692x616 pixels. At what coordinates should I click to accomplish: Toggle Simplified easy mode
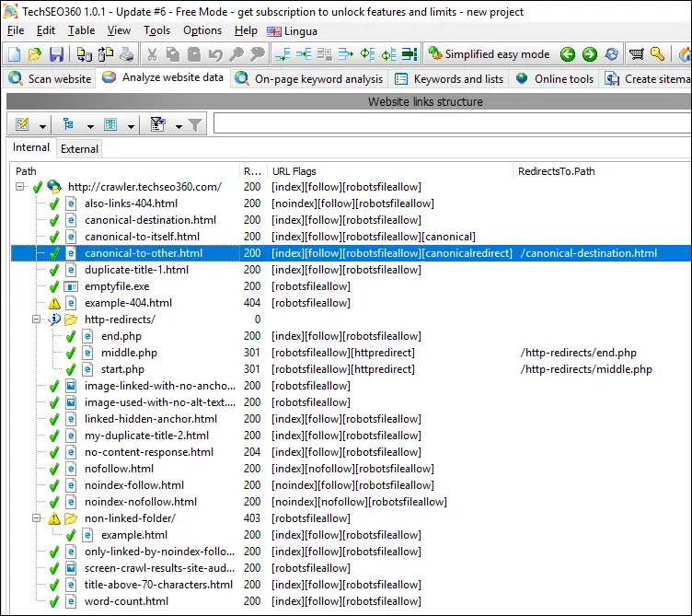tap(488, 54)
